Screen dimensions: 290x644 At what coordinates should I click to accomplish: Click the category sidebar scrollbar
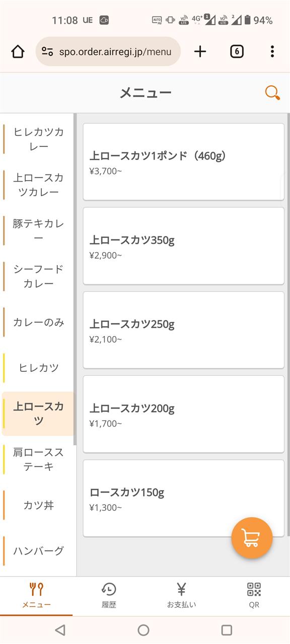click(x=75, y=279)
